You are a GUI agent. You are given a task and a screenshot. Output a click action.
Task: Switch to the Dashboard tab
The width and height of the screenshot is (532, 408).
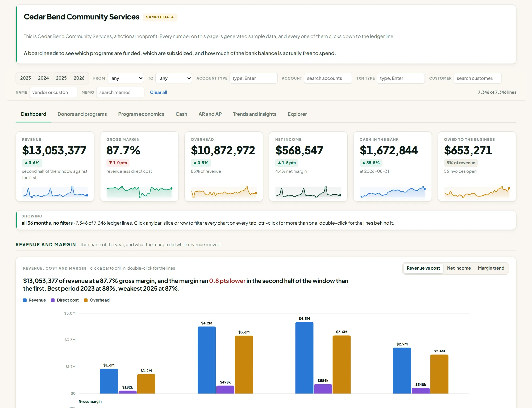[34, 114]
